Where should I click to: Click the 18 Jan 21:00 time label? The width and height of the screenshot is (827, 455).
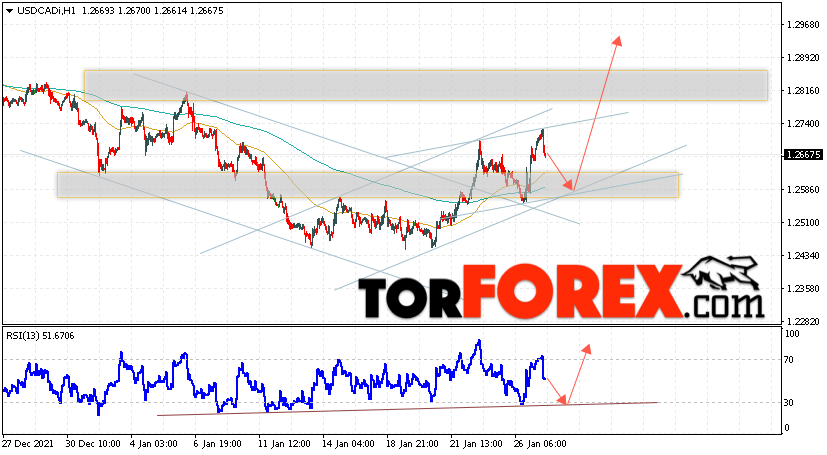coord(412,444)
